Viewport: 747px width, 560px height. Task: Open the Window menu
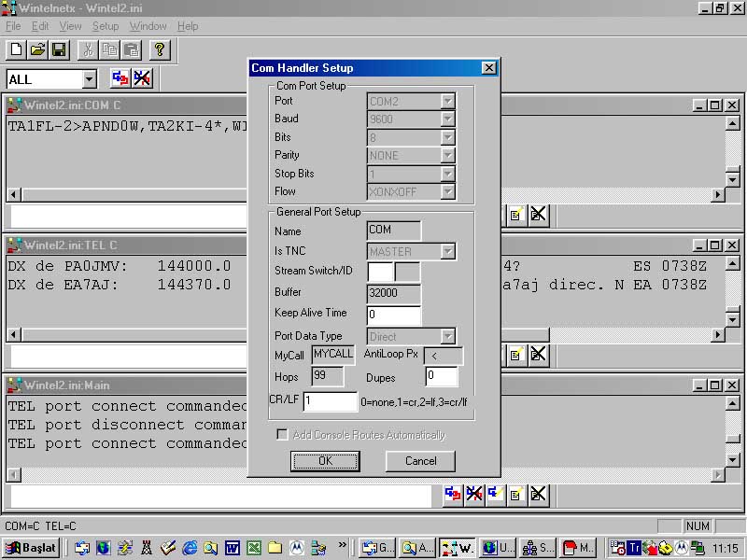tap(148, 26)
